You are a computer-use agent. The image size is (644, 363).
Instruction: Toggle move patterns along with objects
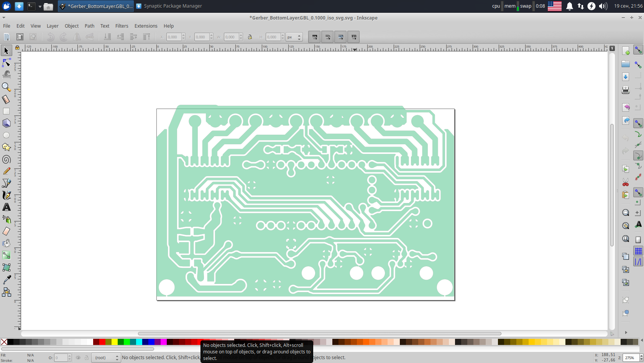[353, 37]
